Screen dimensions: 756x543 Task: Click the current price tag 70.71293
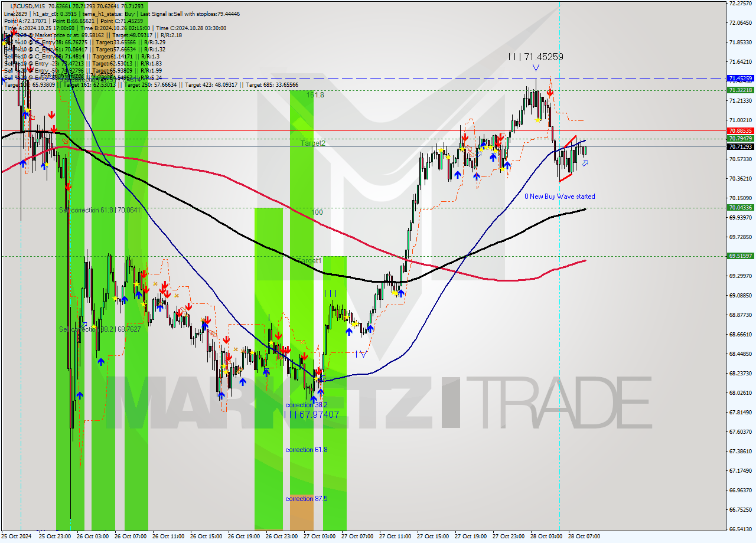point(740,146)
